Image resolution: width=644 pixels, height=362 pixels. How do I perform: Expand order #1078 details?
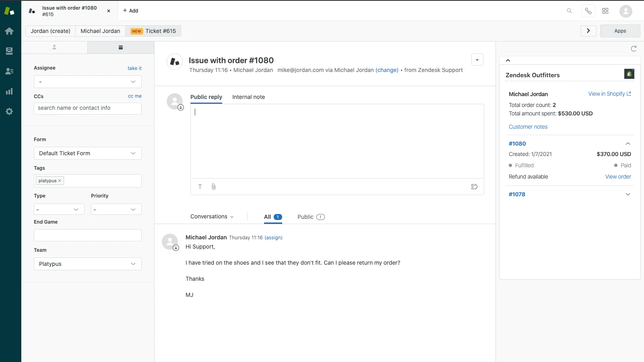(x=627, y=194)
